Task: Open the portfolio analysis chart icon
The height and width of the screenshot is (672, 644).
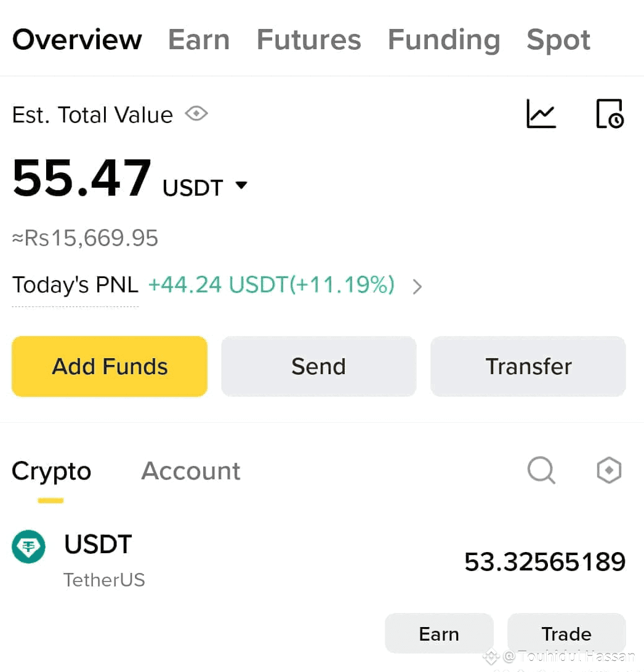Action: 541,114
